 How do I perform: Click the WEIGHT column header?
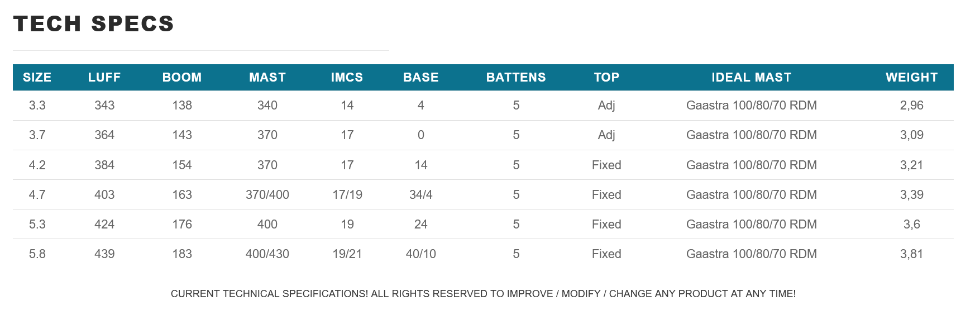click(x=912, y=77)
